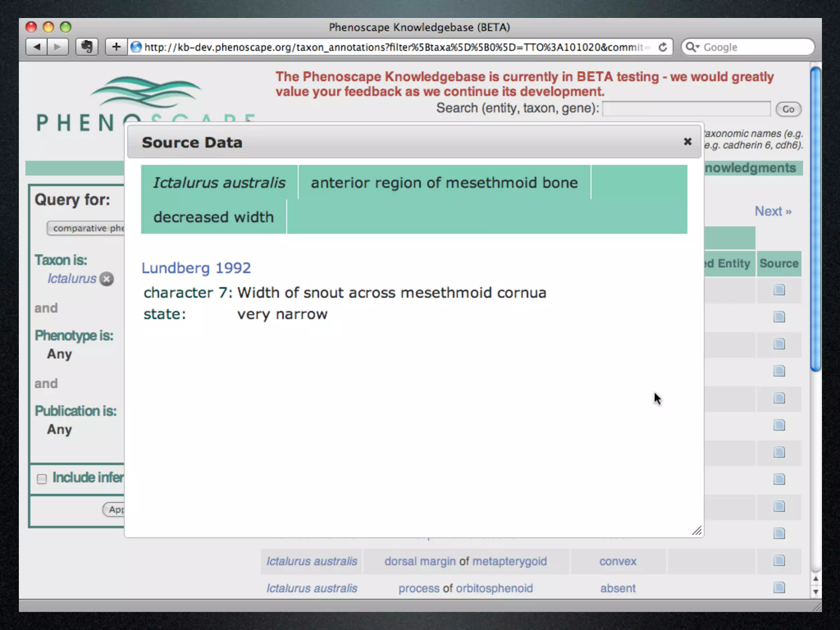Open the Lundberg 1992 publication link
The image size is (840, 630).
tap(196, 268)
